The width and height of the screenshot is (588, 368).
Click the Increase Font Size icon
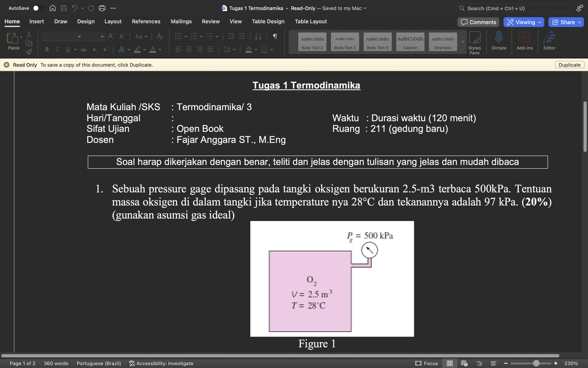coord(111,36)
